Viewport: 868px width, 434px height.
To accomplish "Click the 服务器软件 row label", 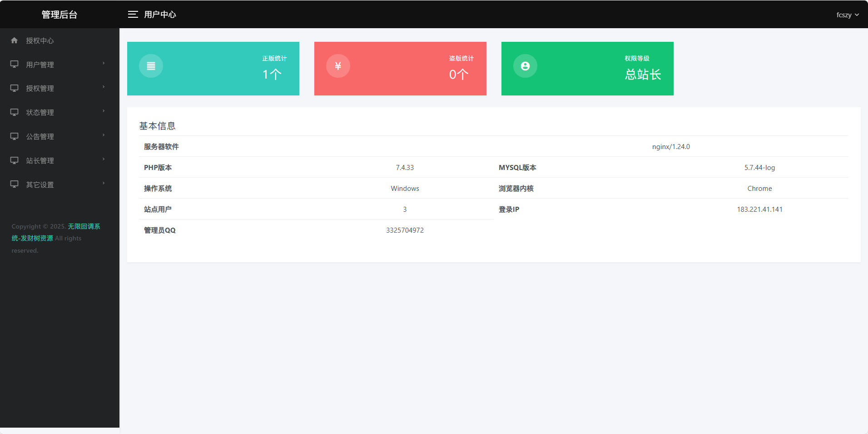I will (161, 147).
